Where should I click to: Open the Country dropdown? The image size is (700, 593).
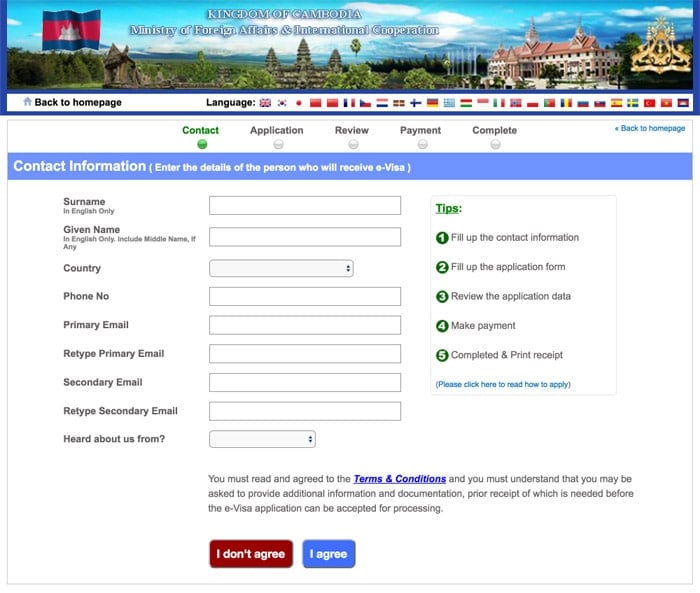[281, 268]
